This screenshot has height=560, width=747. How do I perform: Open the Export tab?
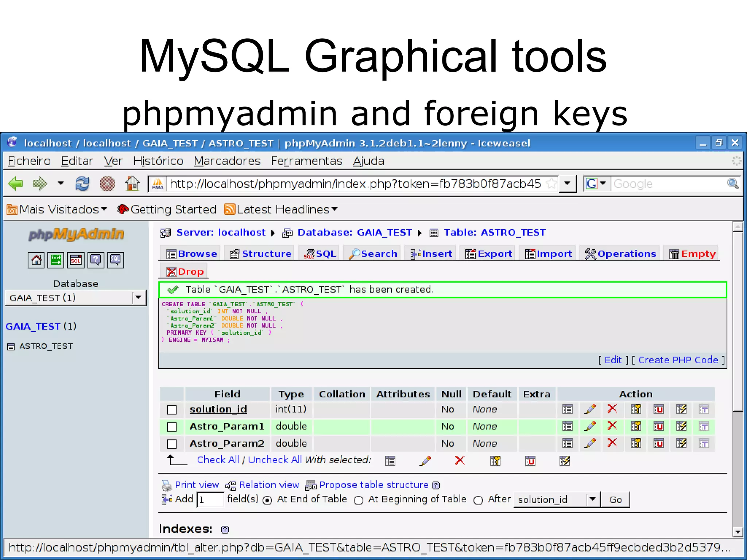point(489,253)
